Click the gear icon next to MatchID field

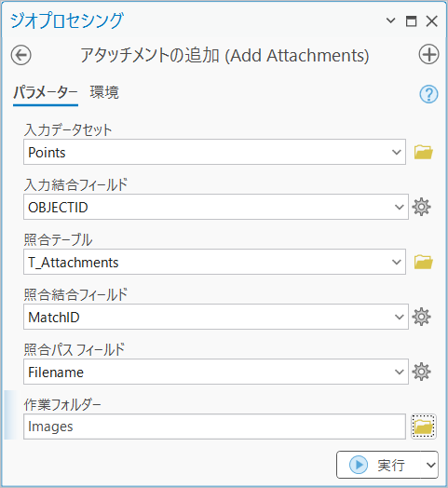[422, 317]
